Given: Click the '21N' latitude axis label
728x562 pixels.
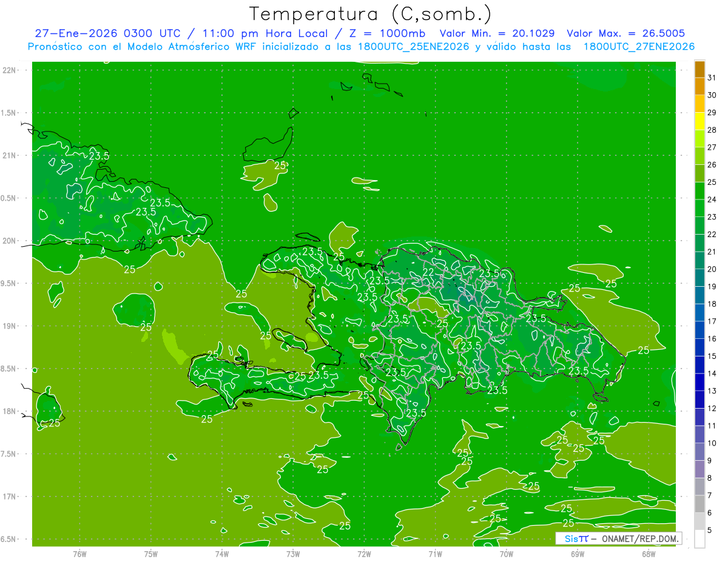Looking at the screenshot, I should [10, 156].
